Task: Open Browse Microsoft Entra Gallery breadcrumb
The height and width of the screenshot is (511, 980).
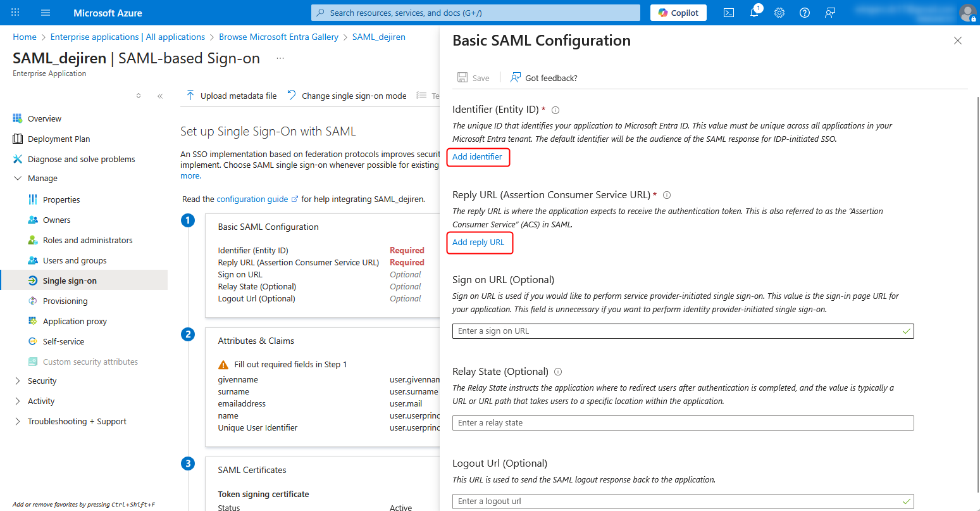Action: coord(278,37)
